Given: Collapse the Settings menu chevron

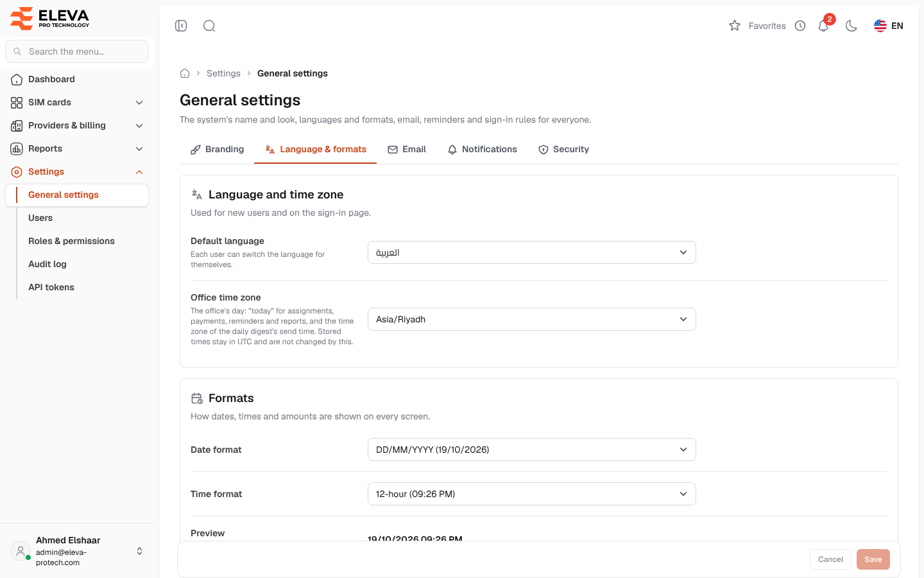Looking at the screenshot, I should pyautogui.click(x=139, y=172).
